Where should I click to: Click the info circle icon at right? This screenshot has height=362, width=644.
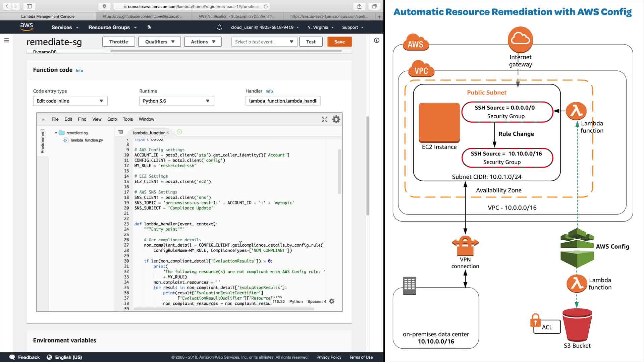[x=377, y=41]
